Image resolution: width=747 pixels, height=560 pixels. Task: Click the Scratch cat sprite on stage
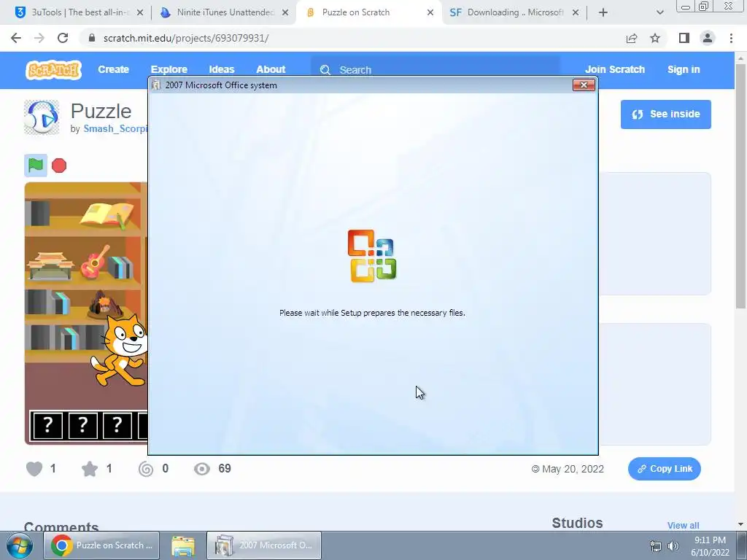pos(120,350)
